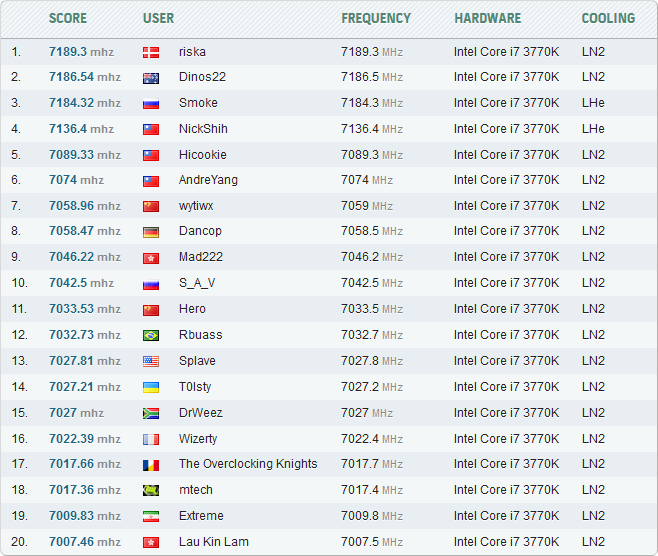
Task: Open the 7027.21 mhz score link
Action: [x=85, y=387]
